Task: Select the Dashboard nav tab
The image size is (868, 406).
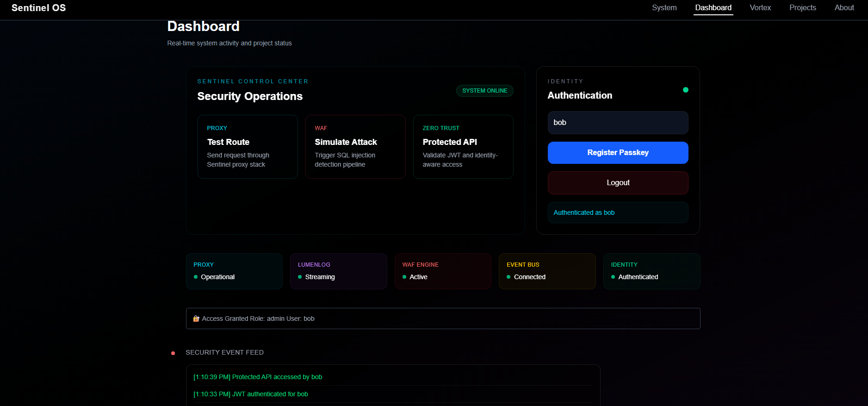Action: (713, 8)
